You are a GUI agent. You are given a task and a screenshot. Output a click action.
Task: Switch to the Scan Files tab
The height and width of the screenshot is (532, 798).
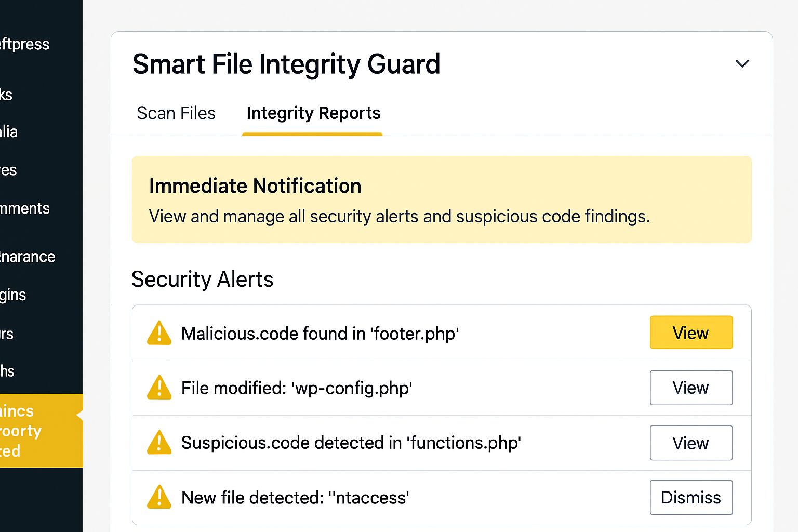tap(176, 113)
